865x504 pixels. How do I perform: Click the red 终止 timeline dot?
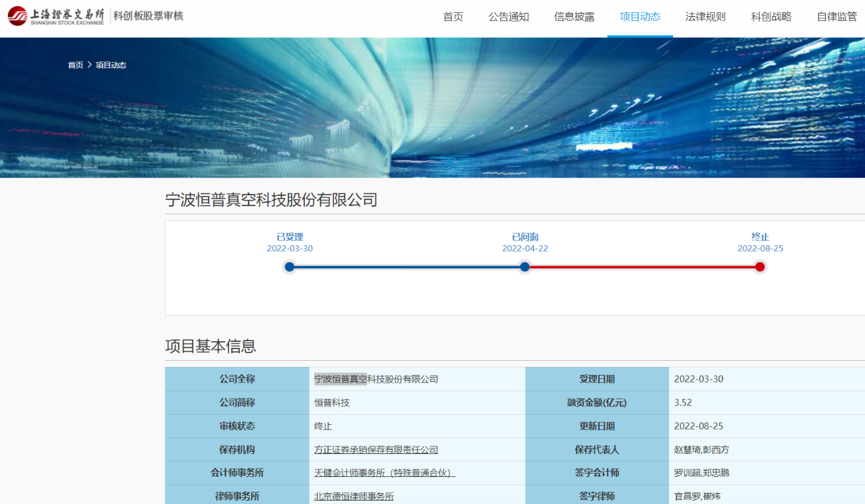coord(760,267)
